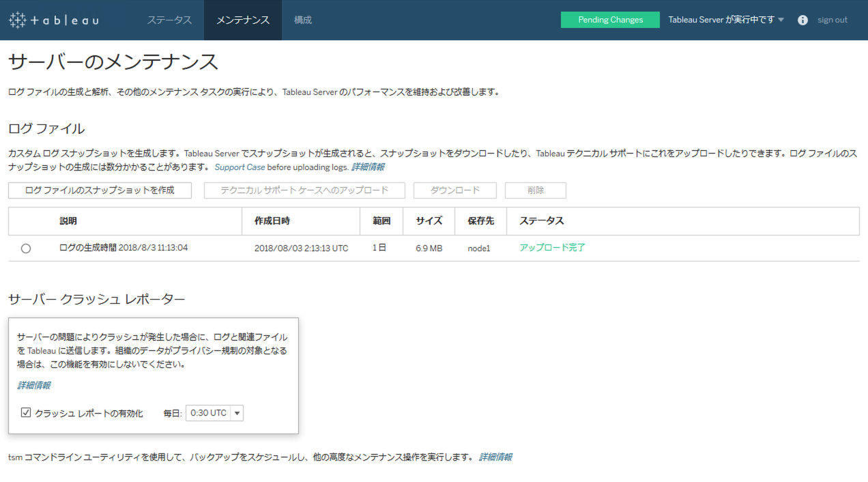This screenshot has height=482, width=868.
Task: Open the Support Case link
Action: tap(240, 167)
